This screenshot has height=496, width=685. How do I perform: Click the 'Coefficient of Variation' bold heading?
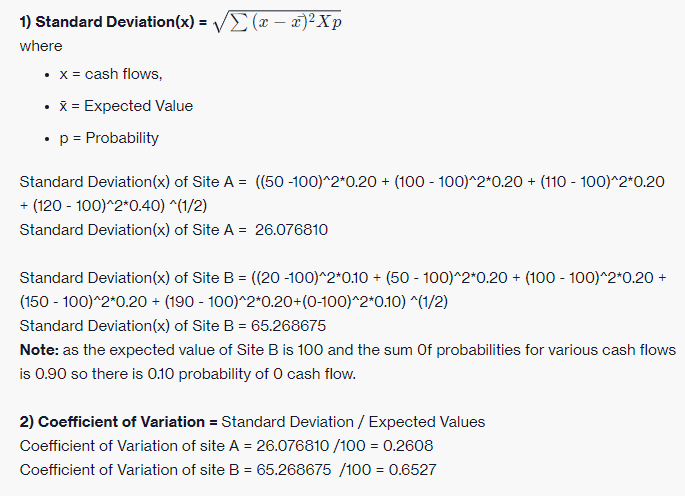118,422
